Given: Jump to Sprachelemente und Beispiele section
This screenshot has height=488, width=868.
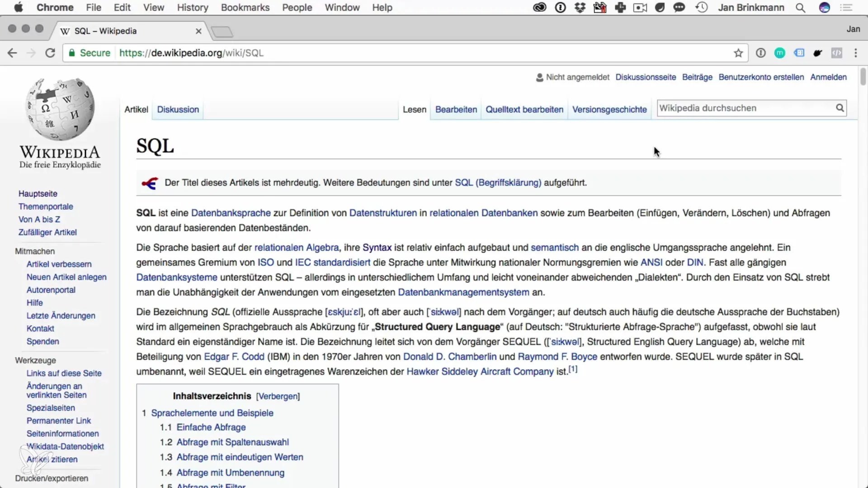Looking at the screenshot, I should point(212,413).
